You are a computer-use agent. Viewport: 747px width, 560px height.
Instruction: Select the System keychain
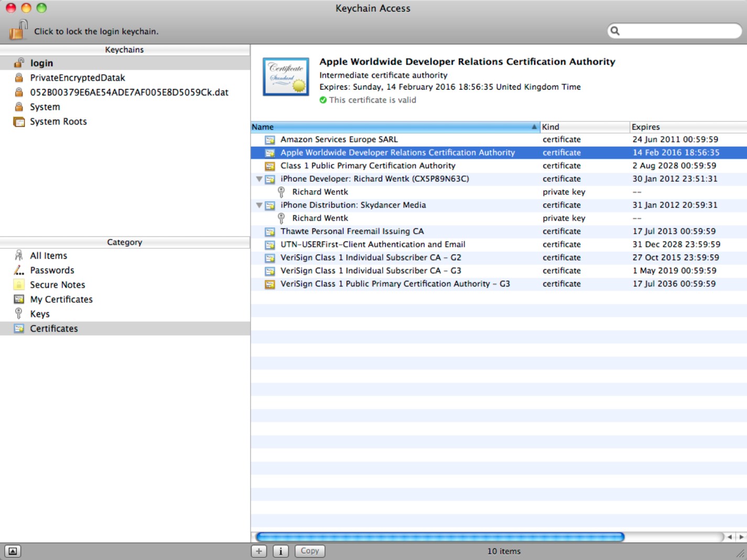125,107
